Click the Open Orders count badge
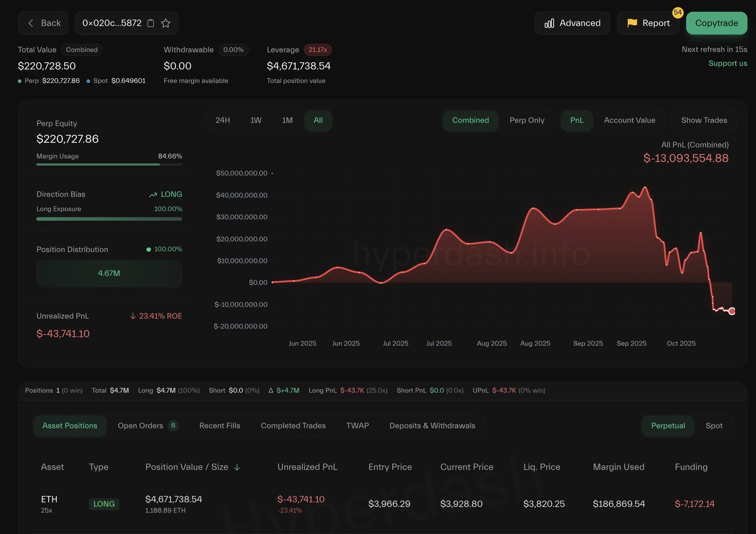 173,426
